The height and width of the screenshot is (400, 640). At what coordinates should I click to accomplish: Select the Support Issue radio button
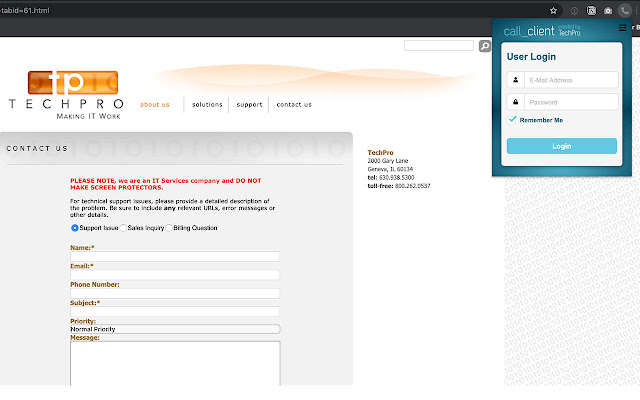point(75,228)
